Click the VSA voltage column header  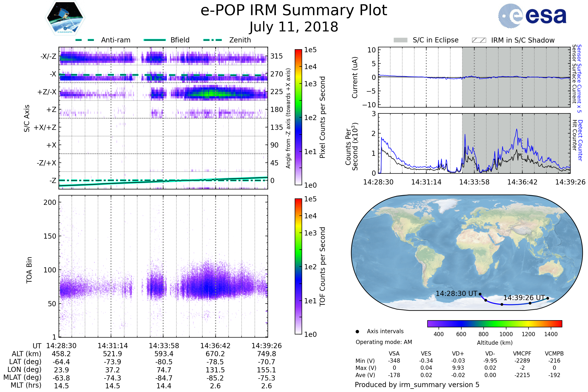click(x=394, y=354)
